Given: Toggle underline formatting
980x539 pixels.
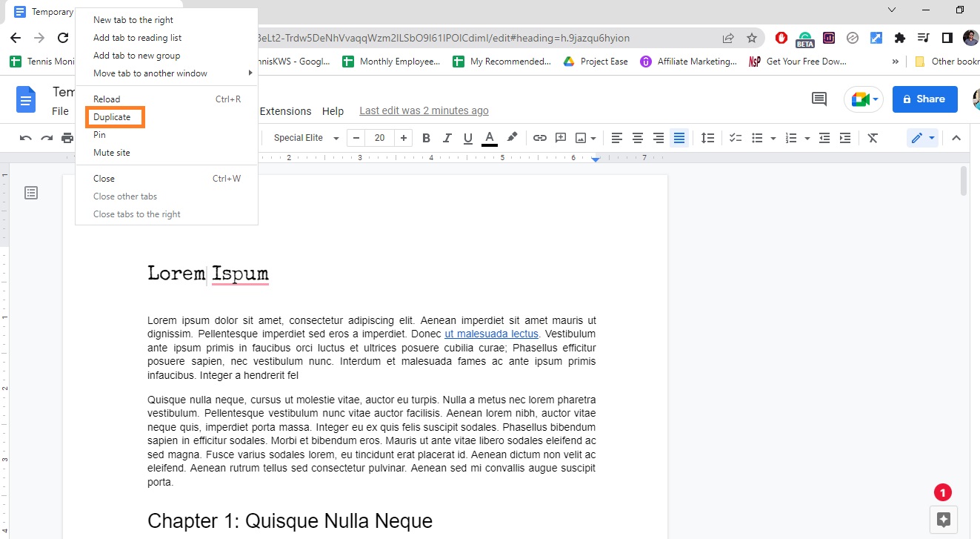Looking at the screenshot, I should tap(467, 137).
